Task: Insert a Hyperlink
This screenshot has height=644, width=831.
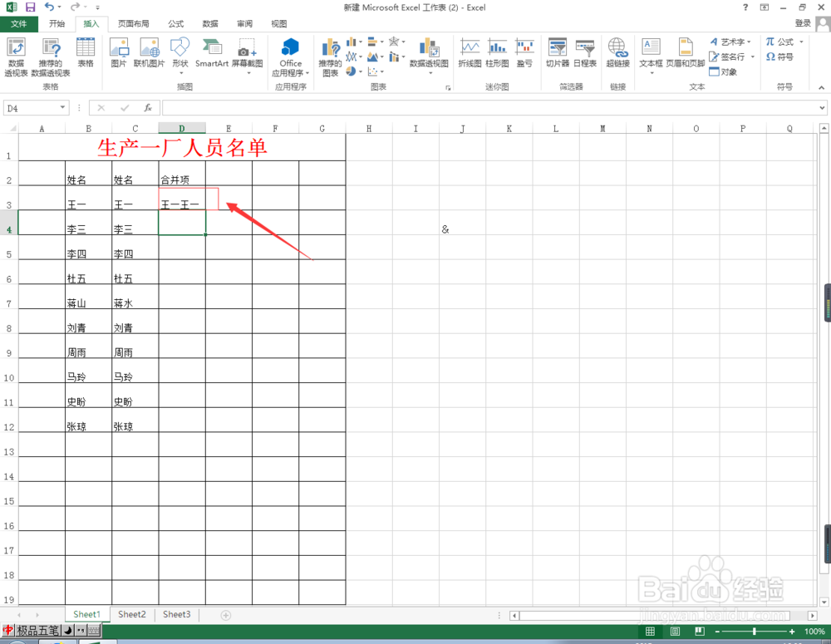Action: [x=618, y=52]
